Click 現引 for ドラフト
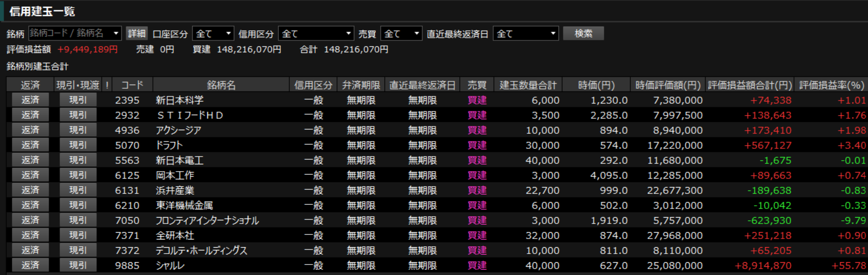 [x=78, y=145]
